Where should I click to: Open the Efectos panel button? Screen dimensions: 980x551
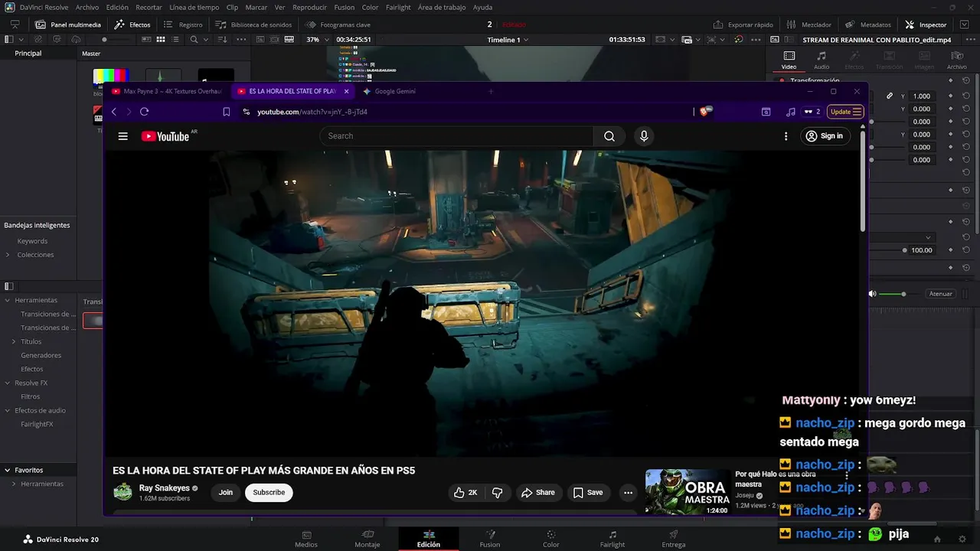click(132, 24)
